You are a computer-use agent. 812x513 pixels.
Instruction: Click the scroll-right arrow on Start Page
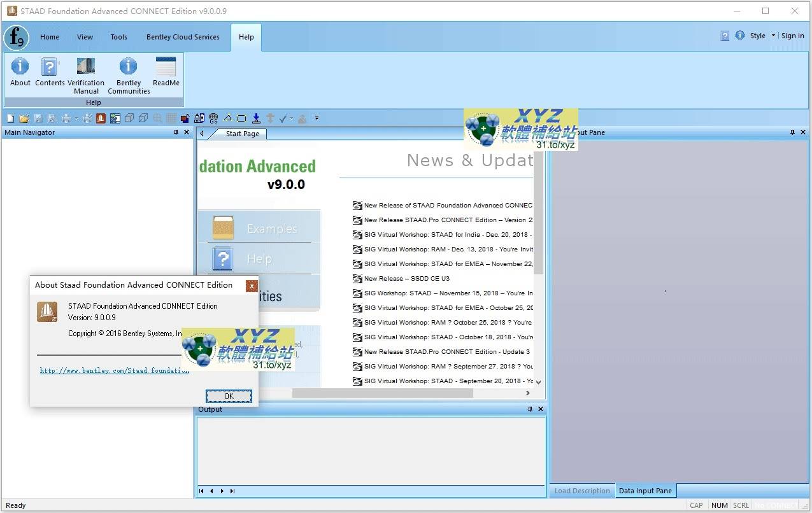[x=528, y=393]
